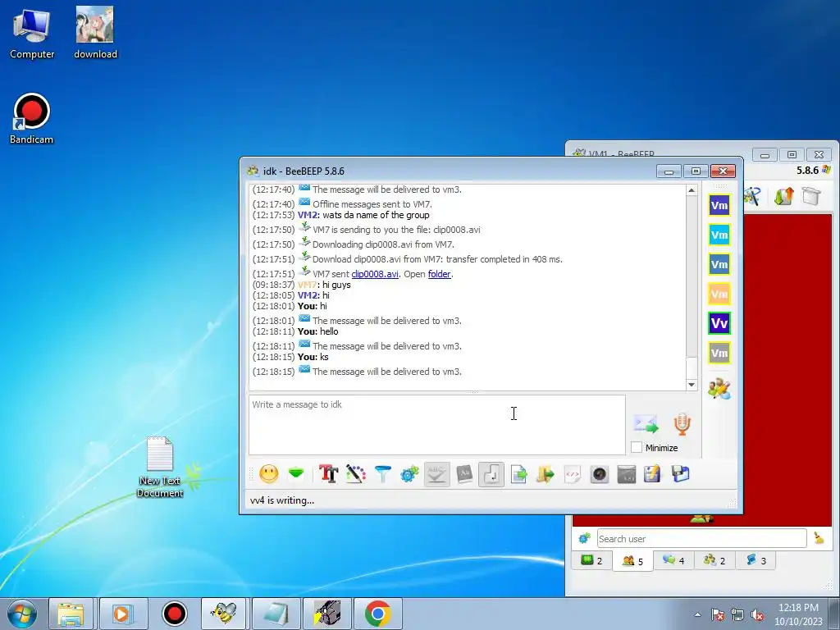The image size is (840, 630).
Task: Select the dark blue Vm member avatar
Action: pos(719,205)
